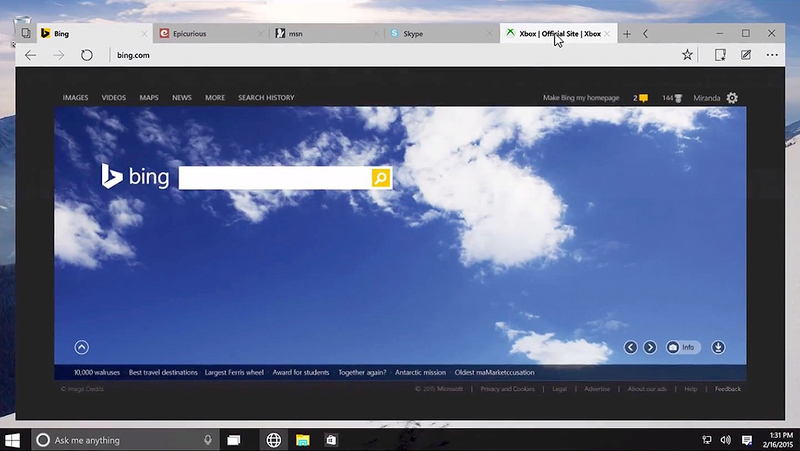Open the web note pencil icon
This screenshot has width=800, height=451.
coord(746,55)
